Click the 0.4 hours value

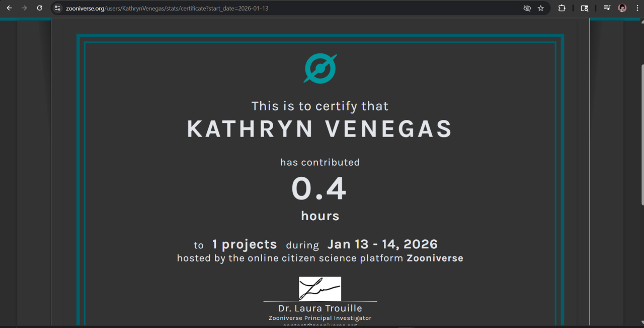[x=319, y=189]
